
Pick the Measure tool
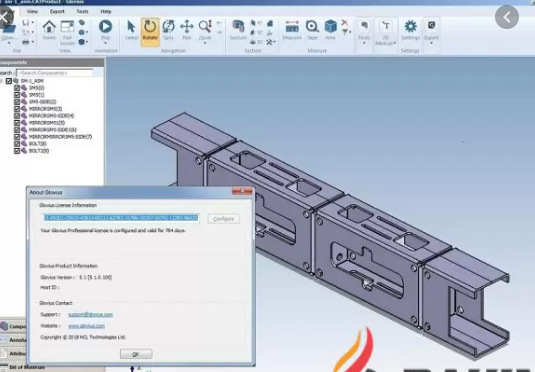pyautogui.click(x=292, y=30)
